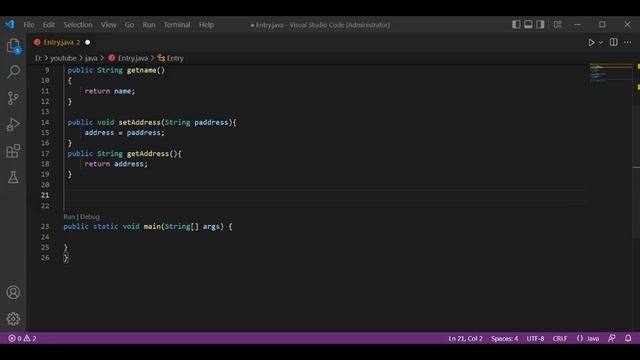Open the View menu

pyautogui.click(x=109, y=25)
